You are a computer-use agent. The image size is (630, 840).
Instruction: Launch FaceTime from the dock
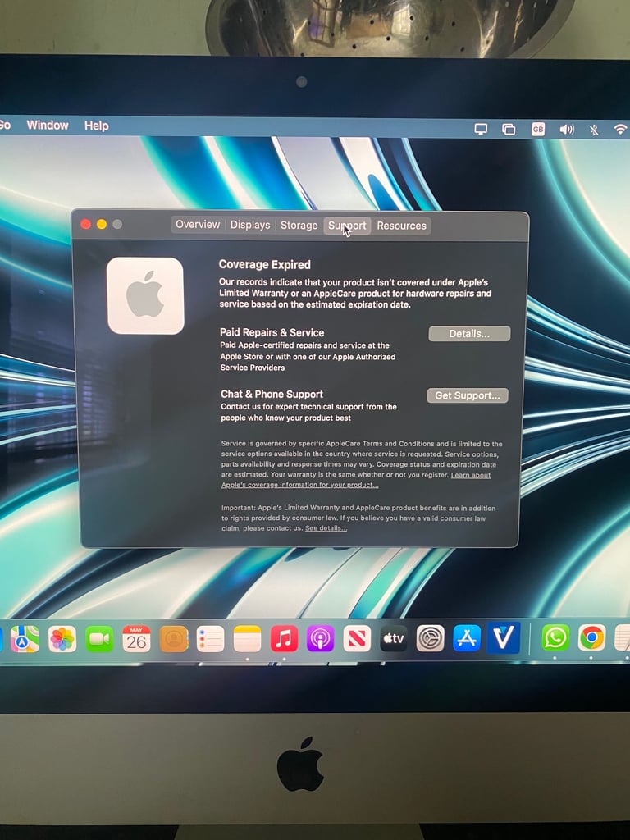(x=99, y=639)
